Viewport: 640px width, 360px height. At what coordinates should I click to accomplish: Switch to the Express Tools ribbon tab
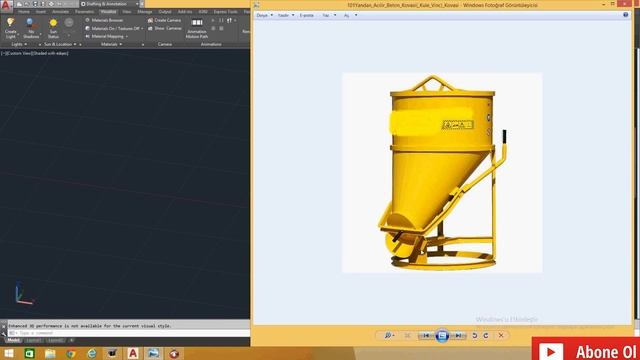[225, 12]
